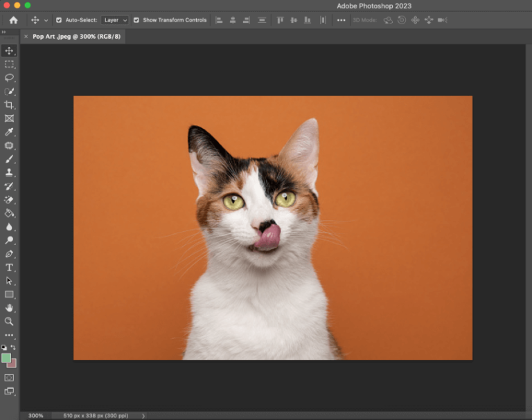Expand the Move tool preset picker
The width and height of the screenshot is (532, 420).
(x=46, y=20)
